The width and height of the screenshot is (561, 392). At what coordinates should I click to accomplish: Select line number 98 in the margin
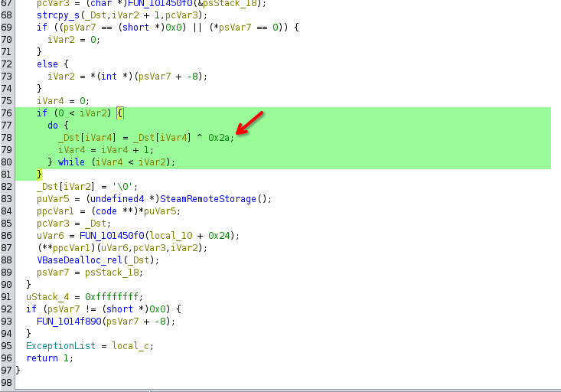(x=7, y=383)
